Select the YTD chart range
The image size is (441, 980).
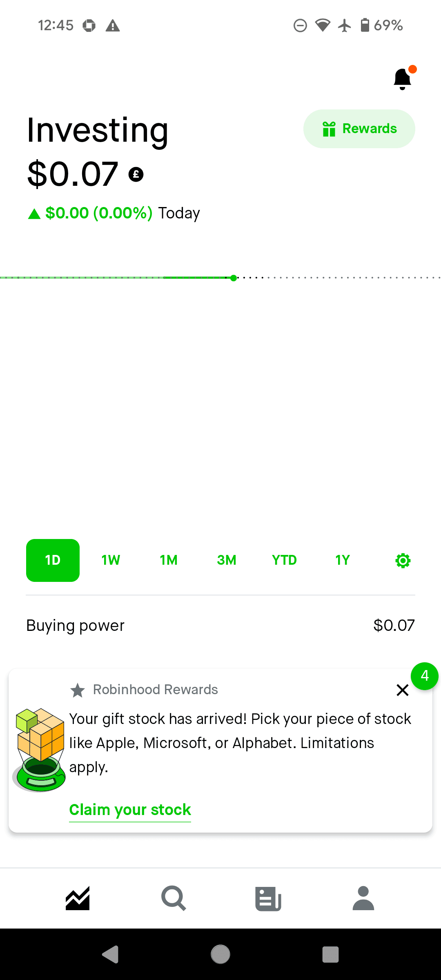tap(284, 560)
